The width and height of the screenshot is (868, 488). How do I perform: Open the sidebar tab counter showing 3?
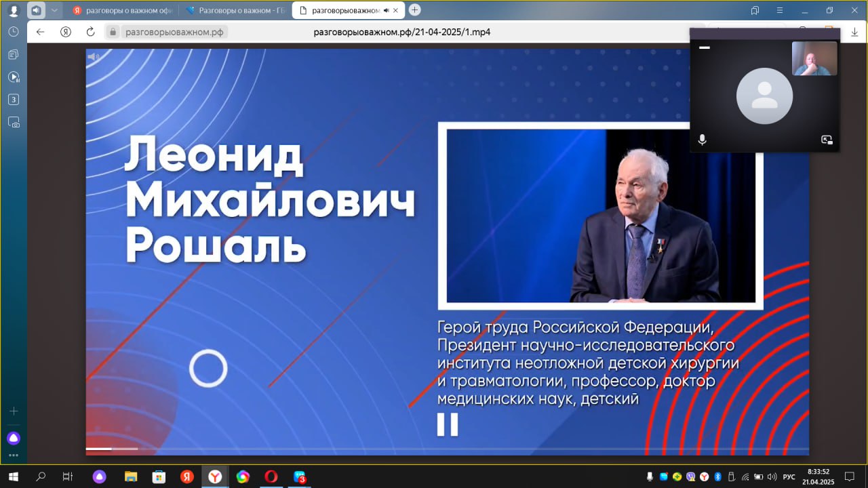pos(14,100)
